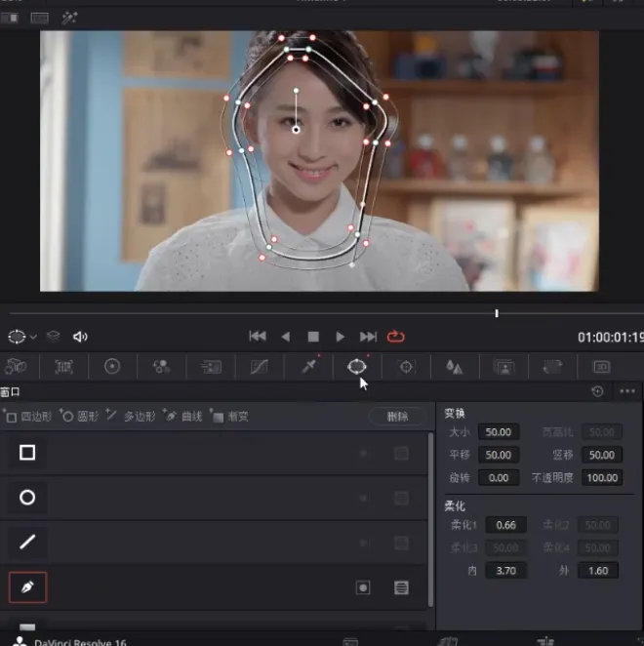Toggle mask on the polygon window row
The height and width of the screenshot is (646, 644).
tap(401, 543)
